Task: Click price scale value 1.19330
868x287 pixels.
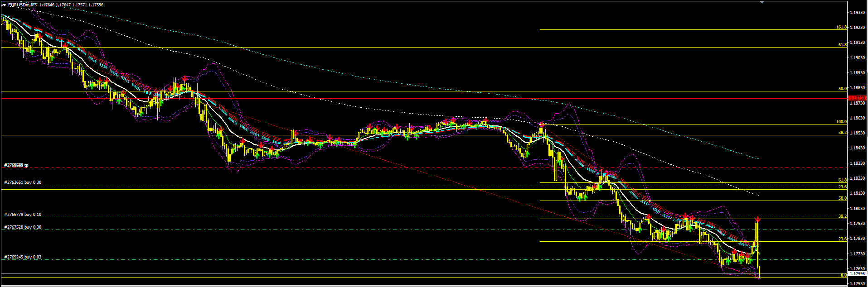Action: point(858,13)
